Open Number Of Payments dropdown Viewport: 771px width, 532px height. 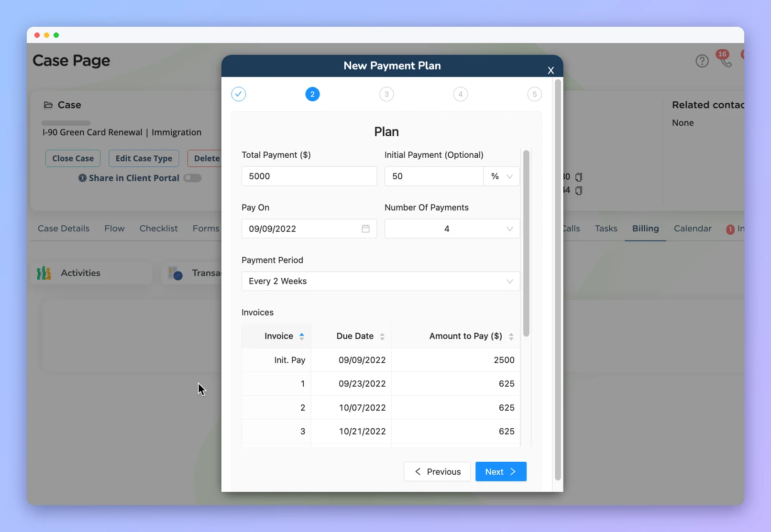452,229
